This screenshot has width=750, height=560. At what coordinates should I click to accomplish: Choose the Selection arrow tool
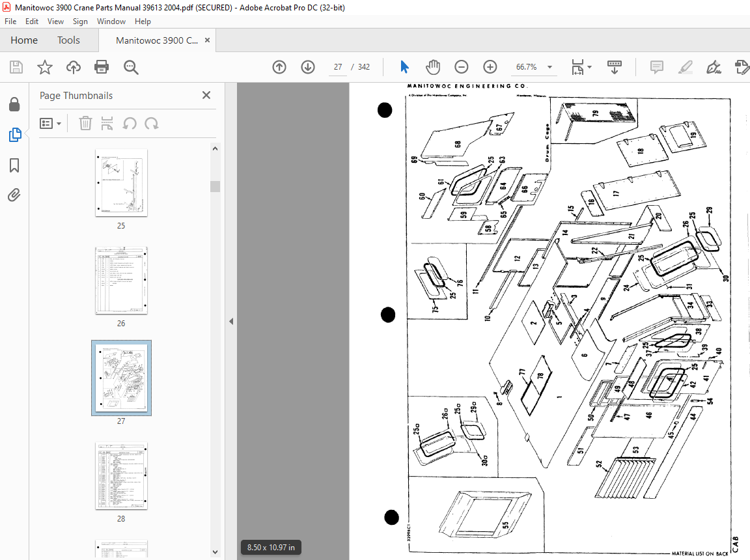point(405,67)
